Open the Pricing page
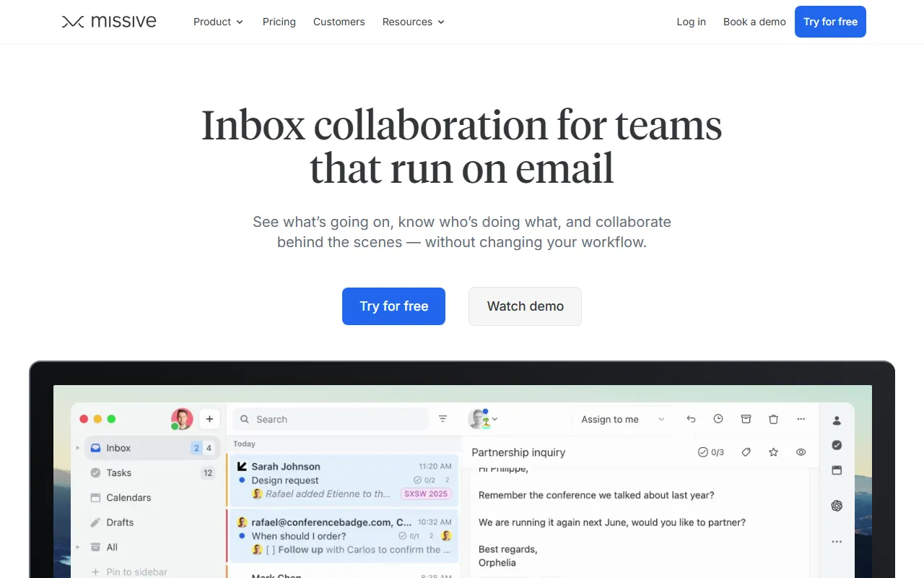The image size is (924, 578). (x=279, y=22)
